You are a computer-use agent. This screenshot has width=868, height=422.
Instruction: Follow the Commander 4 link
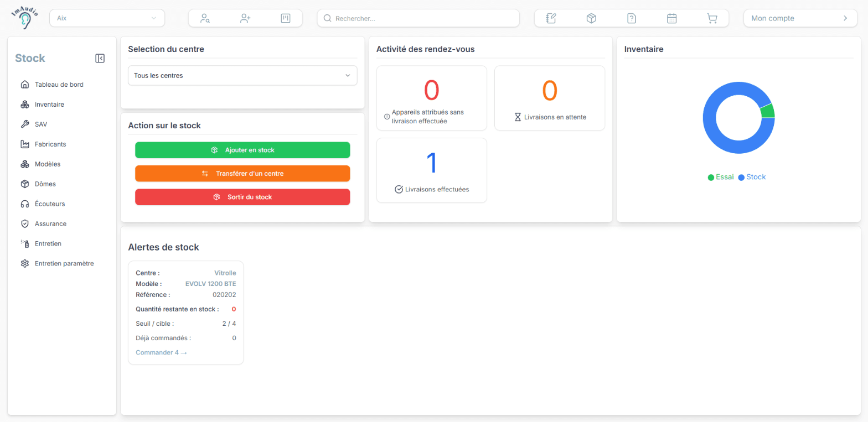(x=161, y=352)
